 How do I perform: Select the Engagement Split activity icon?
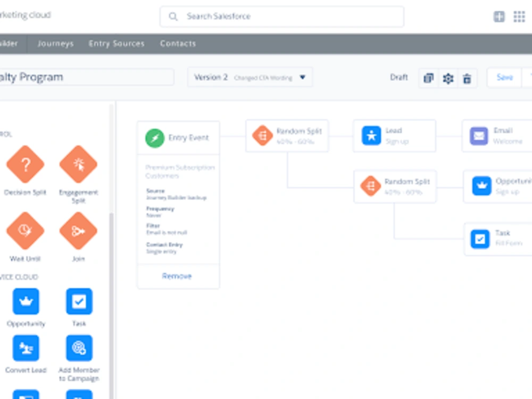pos(78,164)
